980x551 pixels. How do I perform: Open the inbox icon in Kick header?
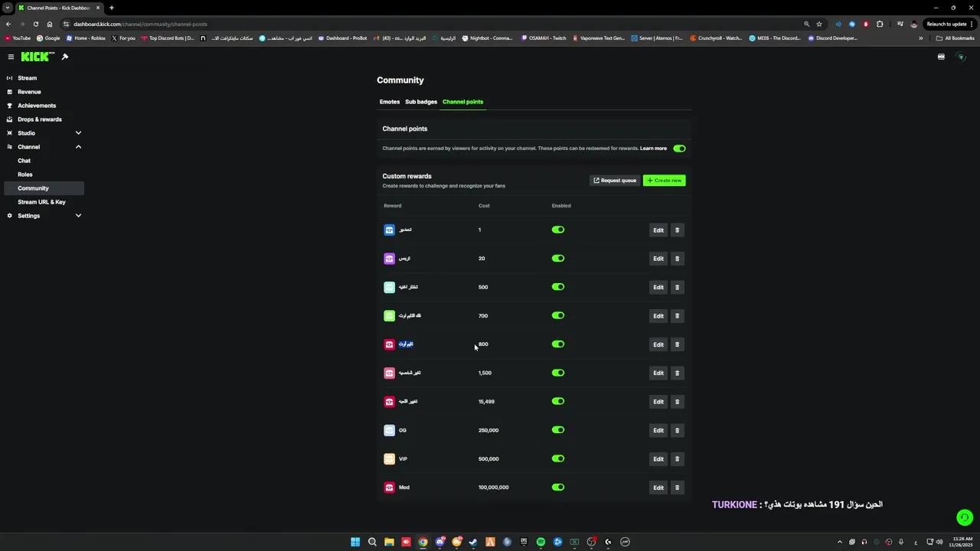click(941, 57)
